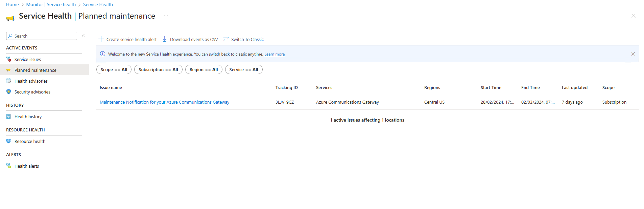The image size is (644, 209).
Task: Go to Monitor | Service health breadcrumb
Action: click(x=51, y=4)
